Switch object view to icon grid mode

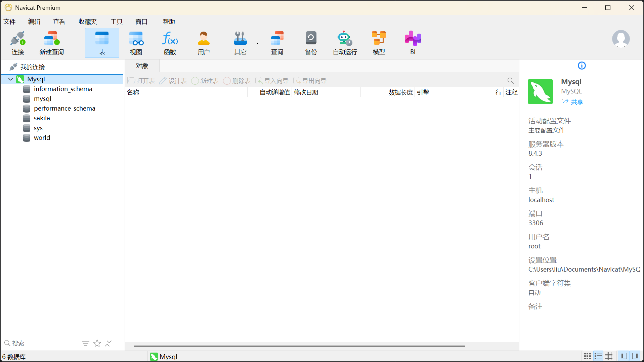point(587,356)
